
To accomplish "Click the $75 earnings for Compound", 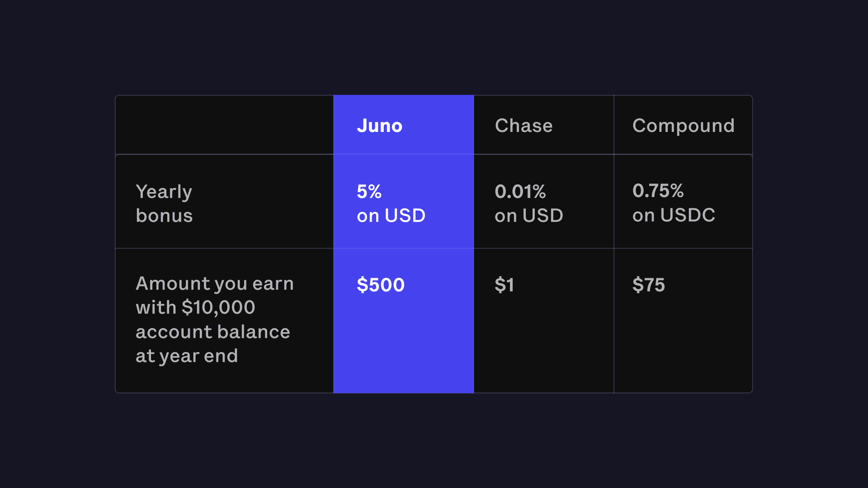I will pyautogui.click(x=648, y=285).
